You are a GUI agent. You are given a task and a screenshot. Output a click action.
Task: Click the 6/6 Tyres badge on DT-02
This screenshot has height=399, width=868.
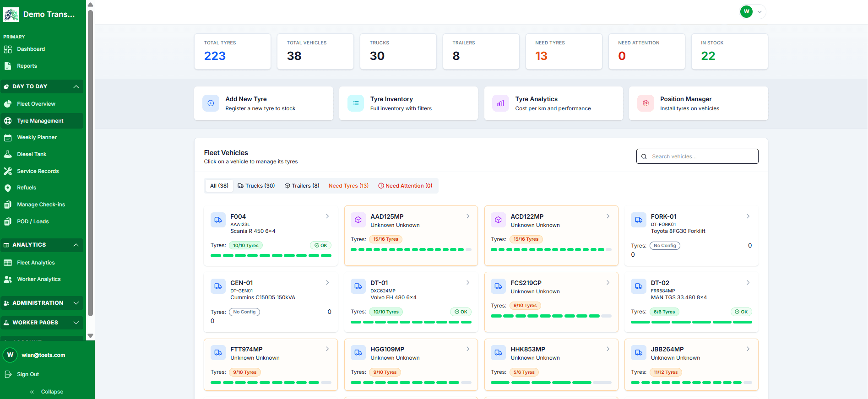pyautogui.click(x=664, y=312)
